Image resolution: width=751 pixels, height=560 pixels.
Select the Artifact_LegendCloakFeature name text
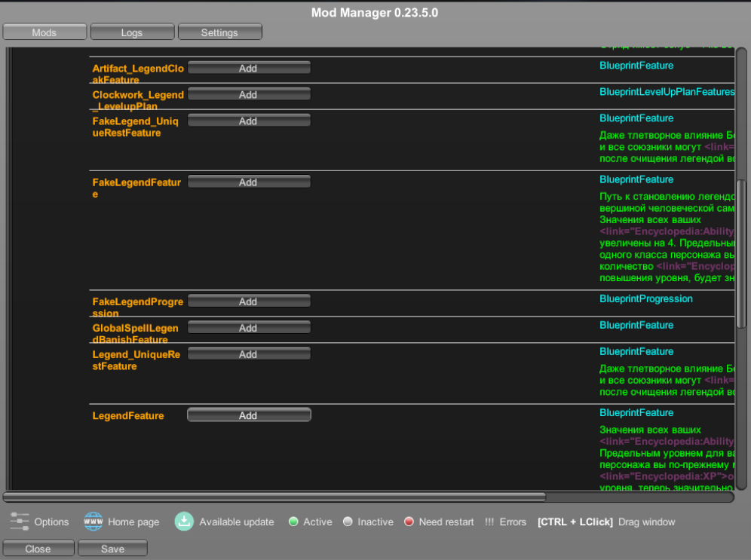coord(138,74)
